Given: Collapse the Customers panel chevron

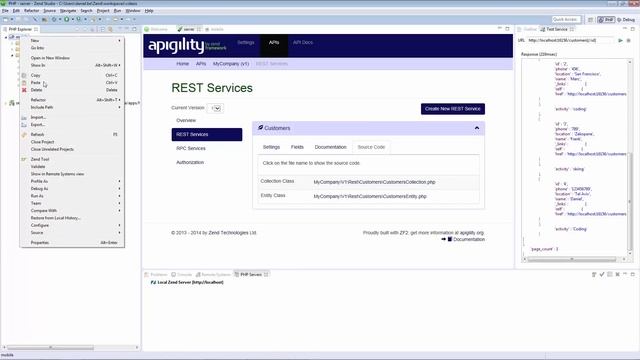Looking at the screenshot, I should point(477,128).
